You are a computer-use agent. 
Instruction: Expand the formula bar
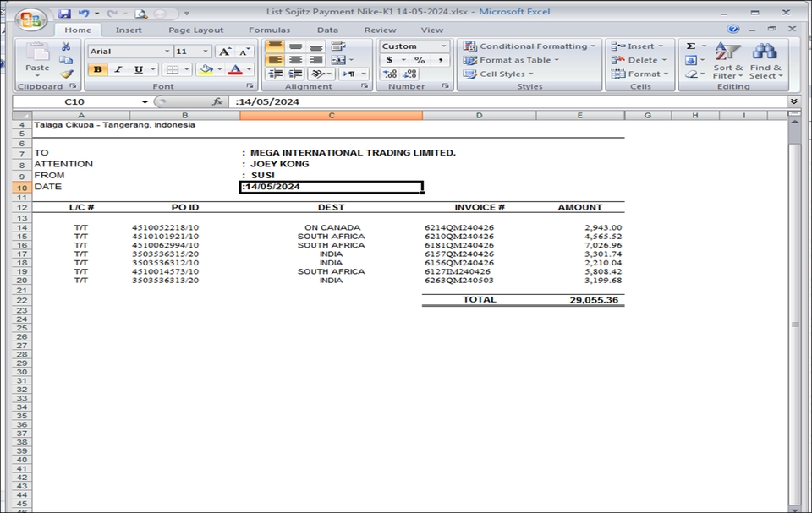794,101
